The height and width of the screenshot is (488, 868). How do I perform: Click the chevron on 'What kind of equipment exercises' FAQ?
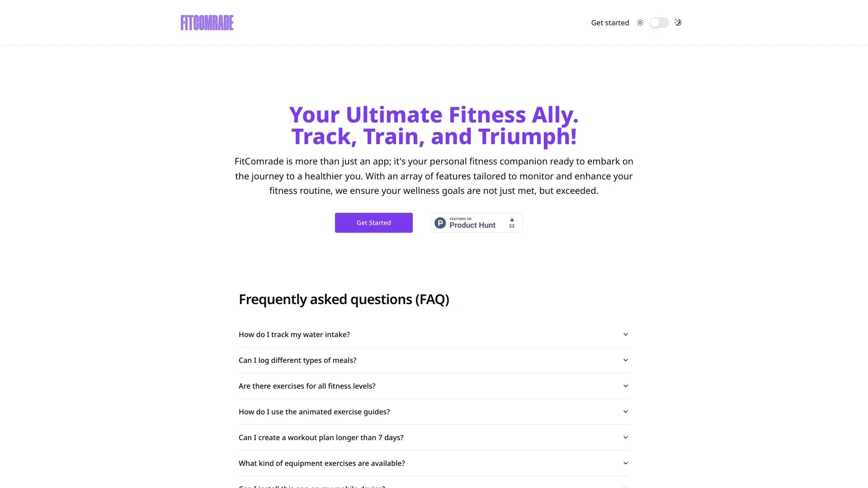pyautogui.click(x=625, y=463)
